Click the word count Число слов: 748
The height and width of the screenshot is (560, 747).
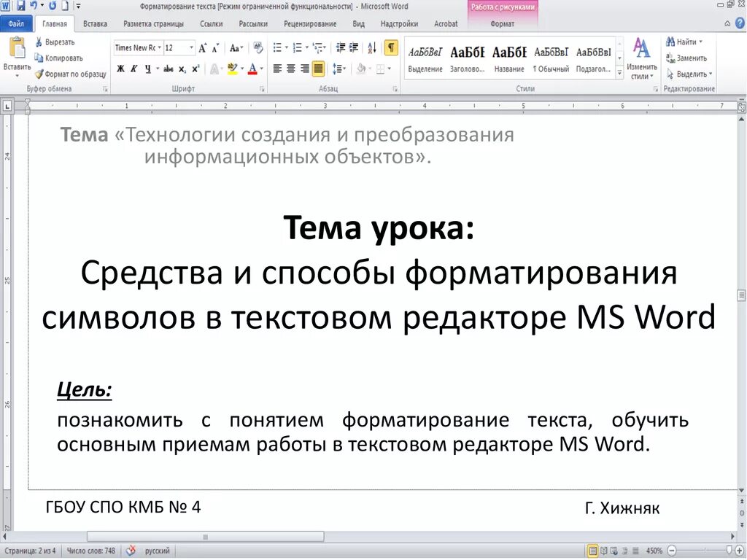[x=91, y=551]
